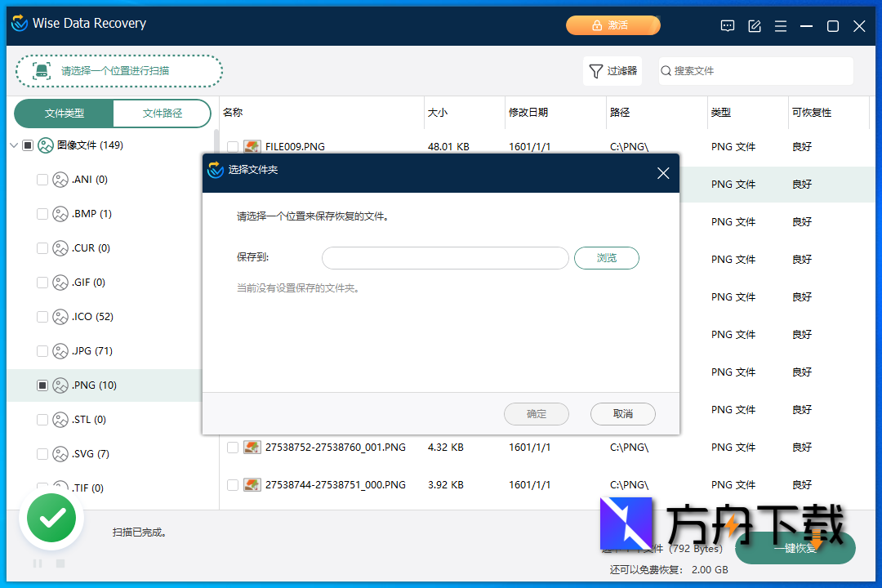This screenshot has width=882, height=588.
Task: Click the Wise Data Recovery logo icon
Action: click(x=19, y=24)
